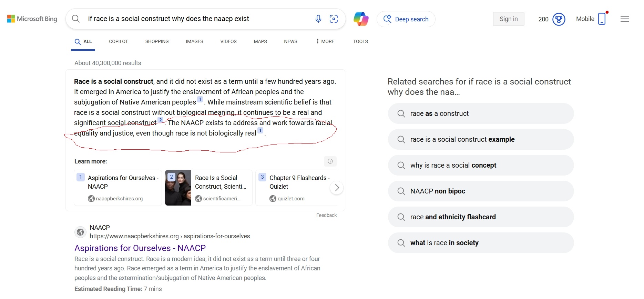The width and height of the screenshot is (644, 299).
Task: Search related: what is race in society
Action: 481,243
